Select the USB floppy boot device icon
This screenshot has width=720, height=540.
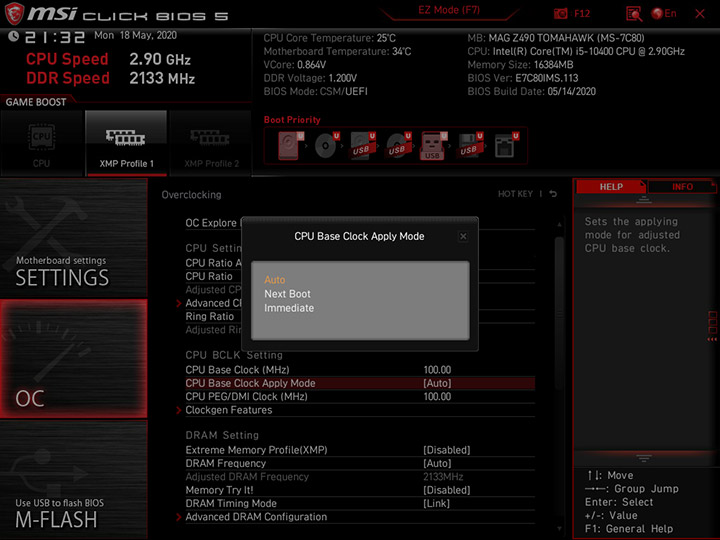tap(470, 146)
